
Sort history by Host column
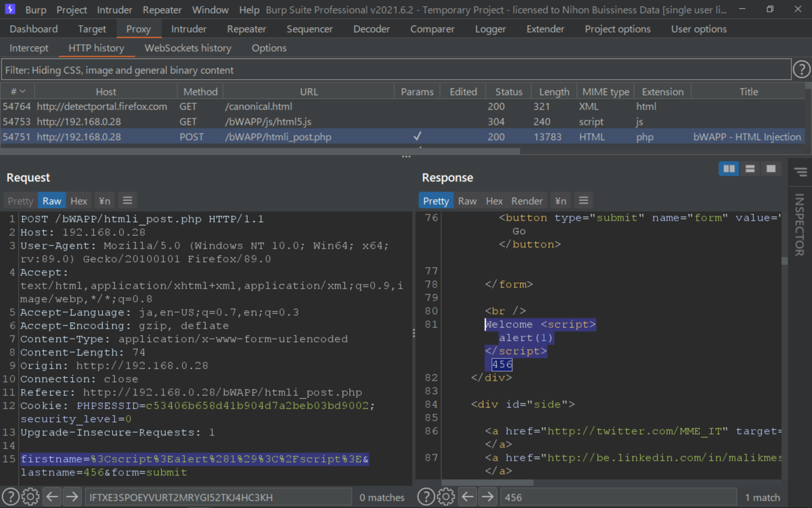tap(106, 91)
